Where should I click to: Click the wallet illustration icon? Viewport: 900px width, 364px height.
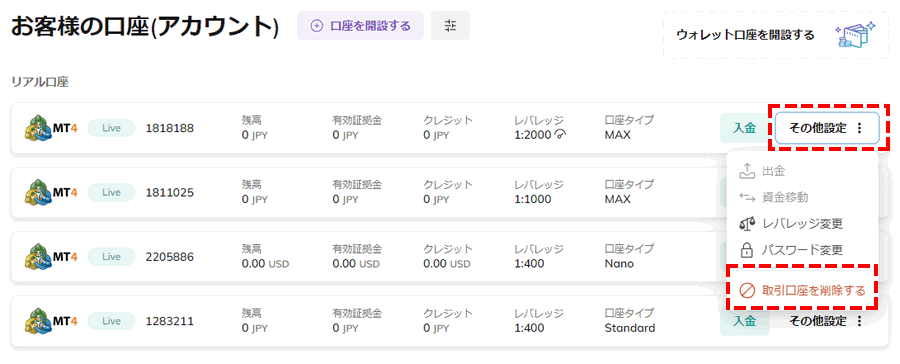856,36
